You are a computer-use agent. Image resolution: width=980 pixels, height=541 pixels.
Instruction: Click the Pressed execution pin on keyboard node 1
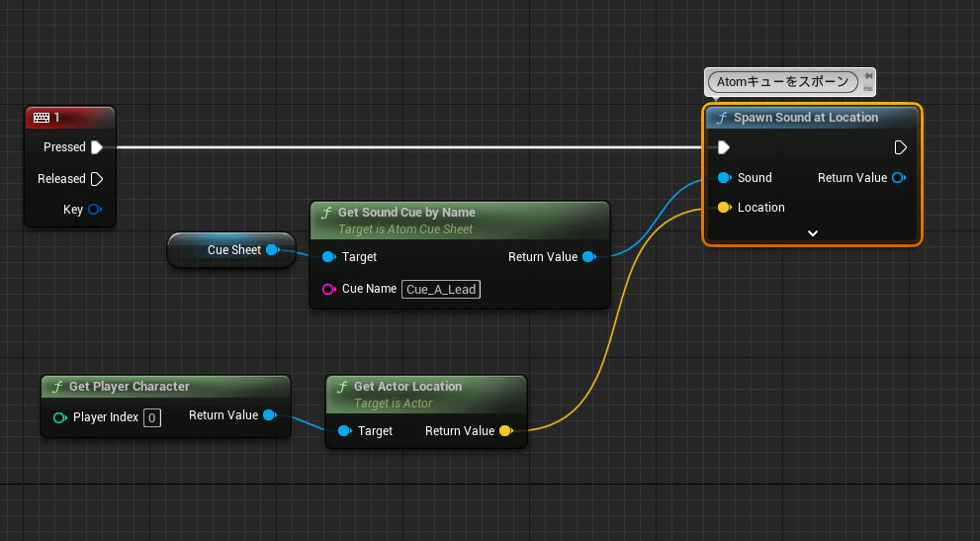point(97,147)
